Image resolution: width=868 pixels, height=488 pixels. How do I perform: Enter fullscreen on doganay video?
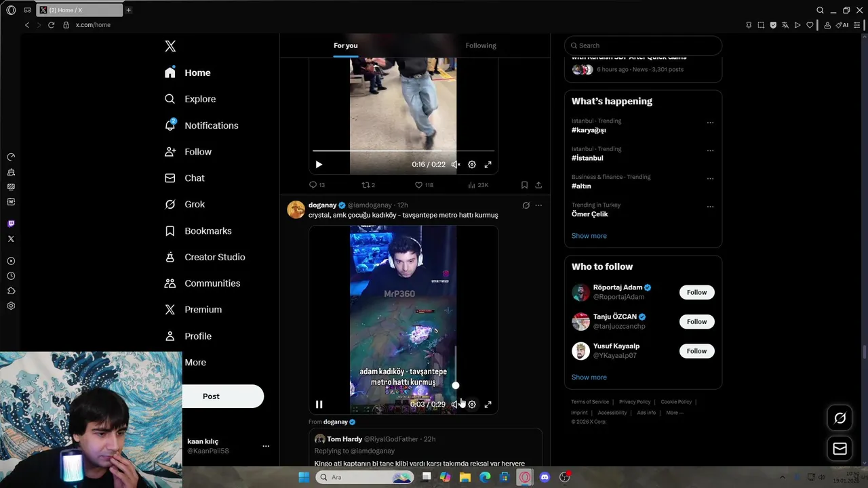(x=488, y=405)
